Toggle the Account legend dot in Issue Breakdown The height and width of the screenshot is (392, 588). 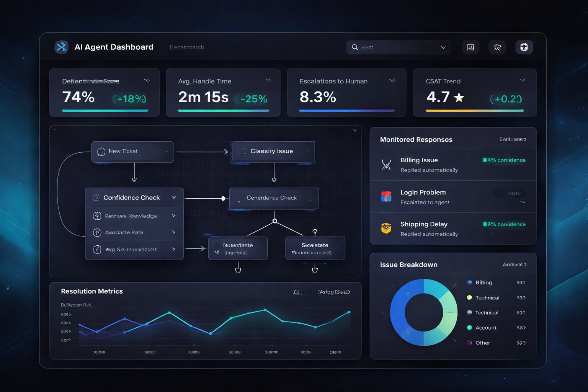tap(469, 328)
